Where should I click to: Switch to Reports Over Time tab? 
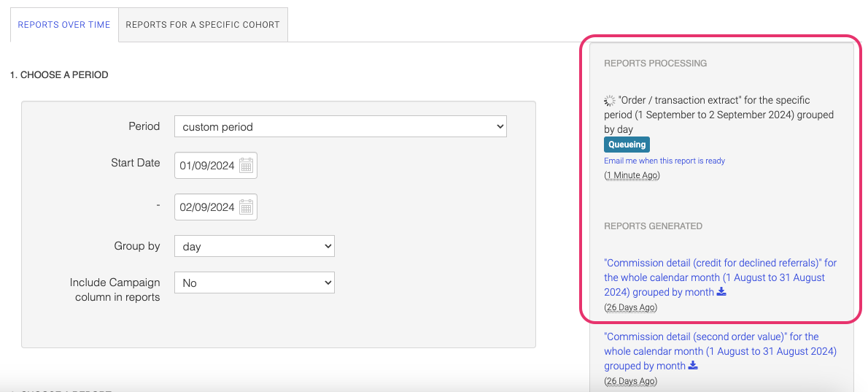click(x=64, y=25)
